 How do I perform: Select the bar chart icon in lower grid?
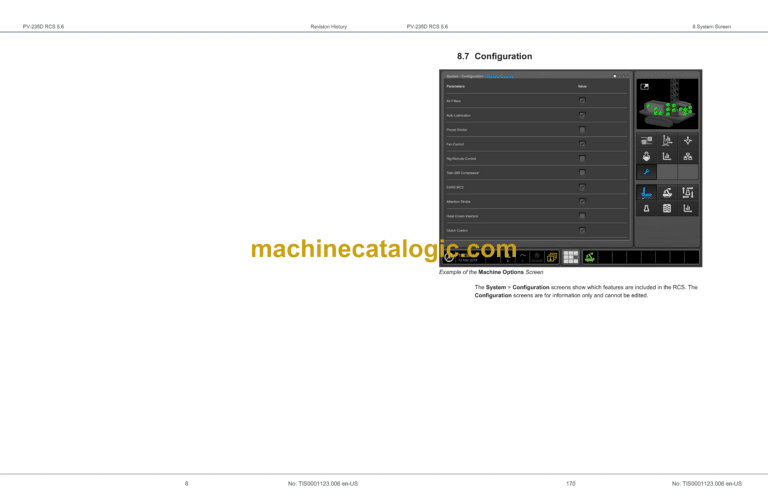pos(688,209)
